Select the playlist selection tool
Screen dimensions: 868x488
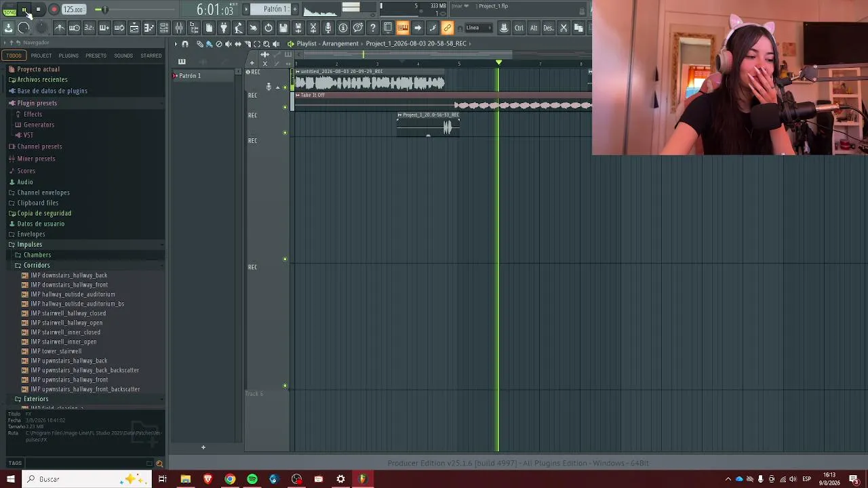[x=256, y=44]
